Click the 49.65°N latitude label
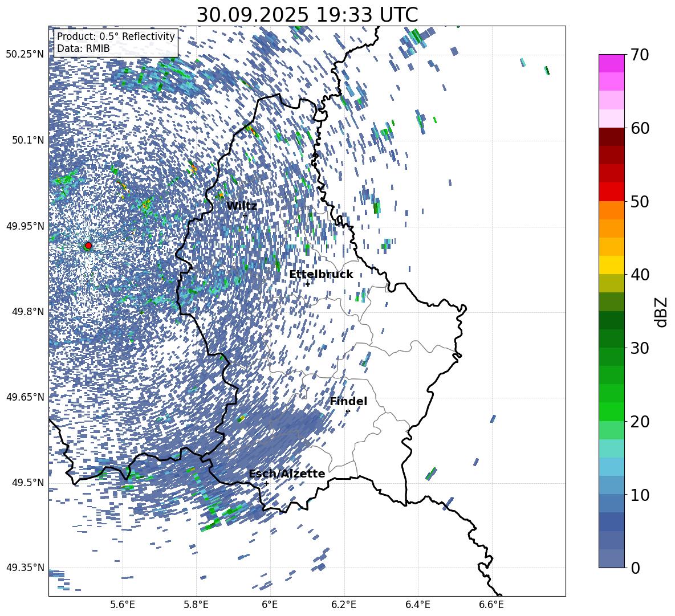This screenshot has width=675, height=616. (x=25, y=397)
